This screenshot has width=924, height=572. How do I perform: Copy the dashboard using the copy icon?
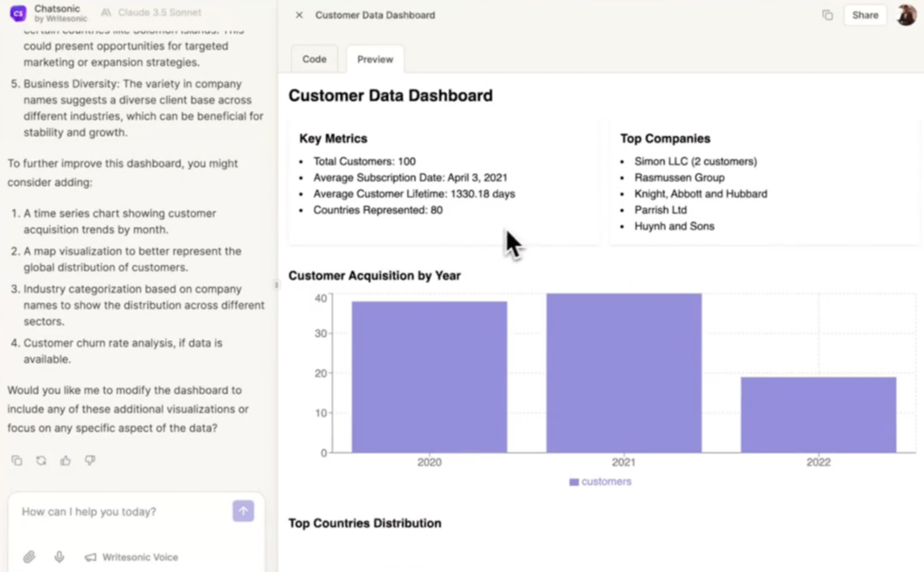click(827, 15)
